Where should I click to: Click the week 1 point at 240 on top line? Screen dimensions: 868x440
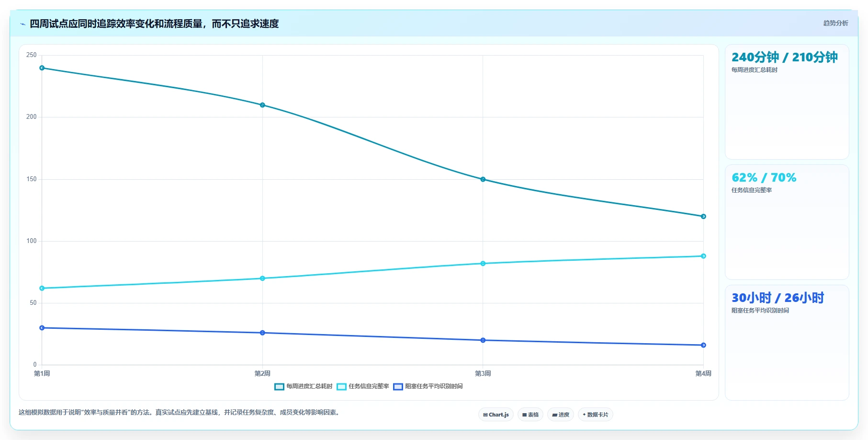pos(42,68)
